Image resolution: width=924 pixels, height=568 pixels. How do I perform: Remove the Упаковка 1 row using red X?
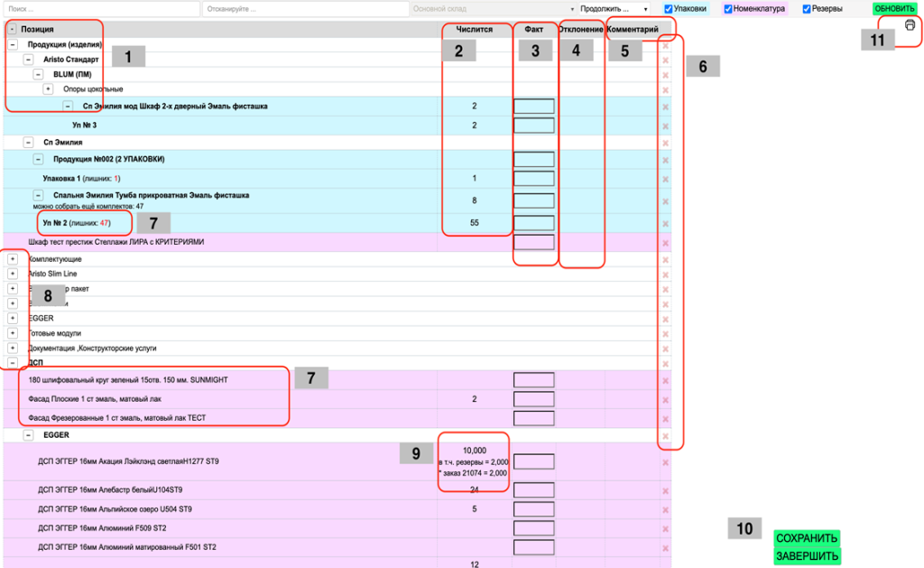666,178
